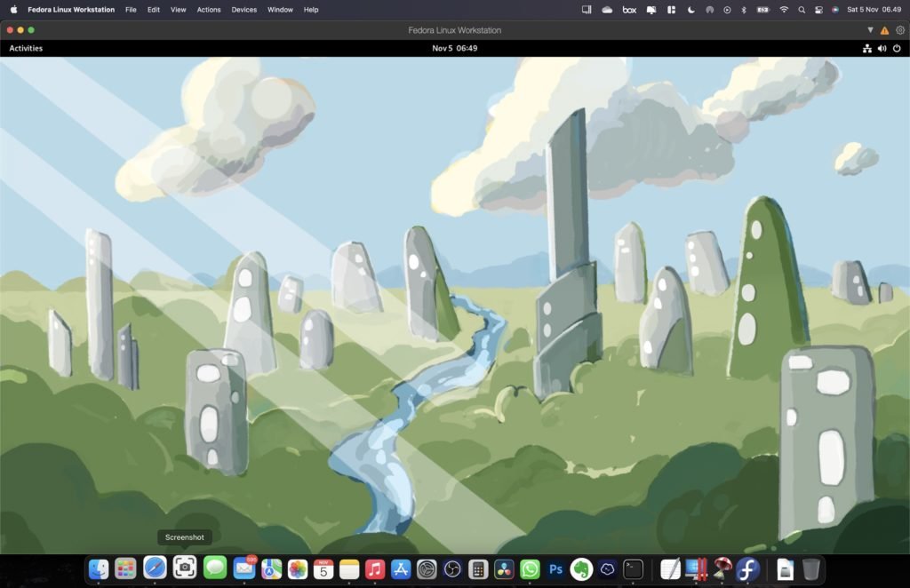Open the Trash in the Dock
Screen dimensions: 910x588
point(810,568)
